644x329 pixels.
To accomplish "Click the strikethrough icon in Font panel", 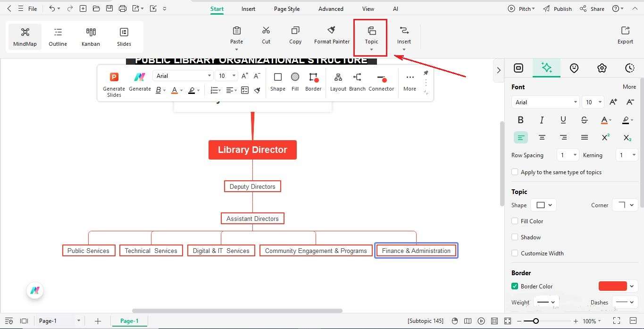I will click(x=584, y=120).
